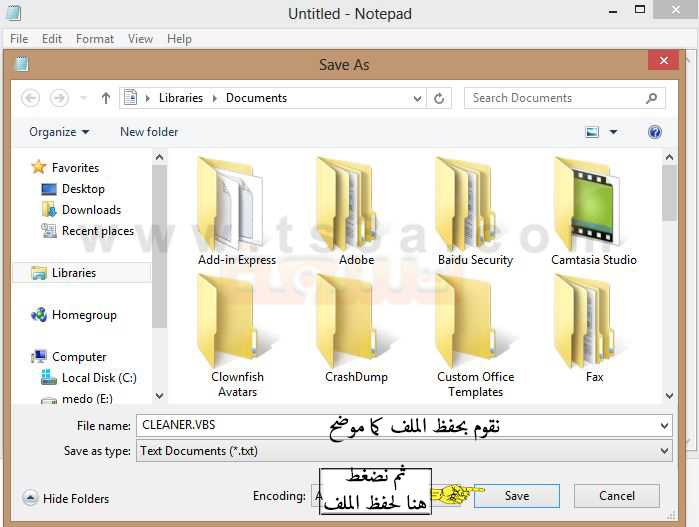Viewport: 699px width, 527px height.
Task: Click the Search Documents field
Action: point(555,98)
